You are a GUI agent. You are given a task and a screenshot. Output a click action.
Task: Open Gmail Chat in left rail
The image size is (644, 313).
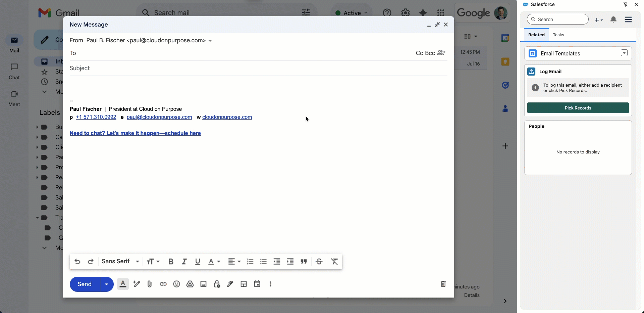point(14,72)
